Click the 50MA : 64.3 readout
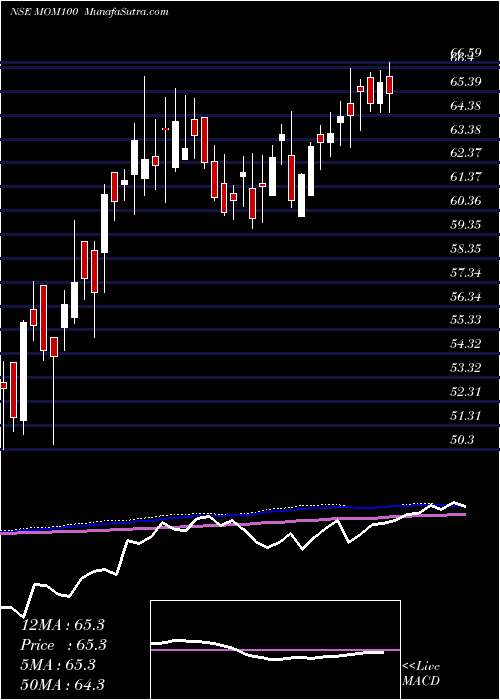 tap(62, 685)
